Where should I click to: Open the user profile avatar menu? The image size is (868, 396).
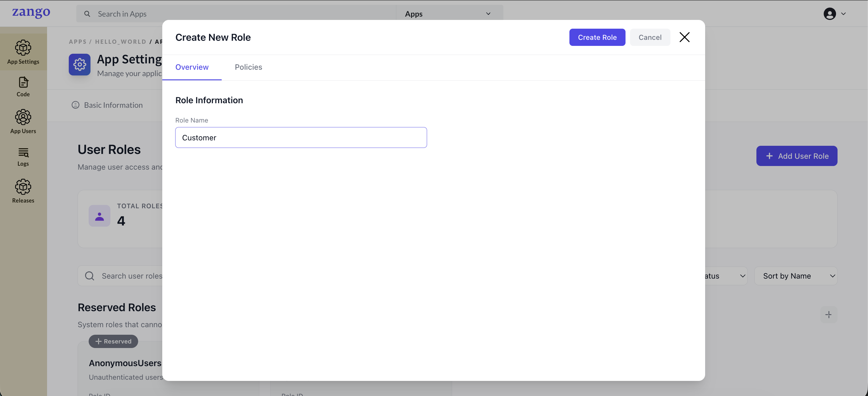point(830,14)
